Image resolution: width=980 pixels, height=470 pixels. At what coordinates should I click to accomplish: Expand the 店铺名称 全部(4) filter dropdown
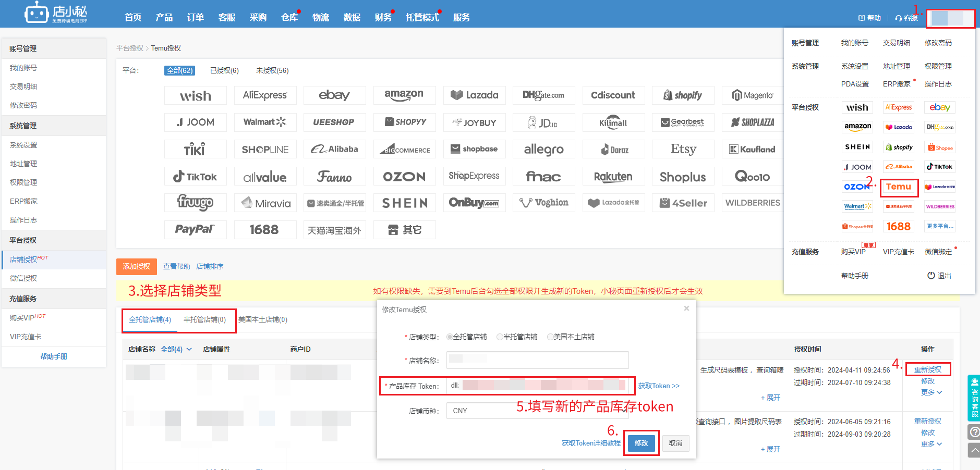(x=176, y=349)
